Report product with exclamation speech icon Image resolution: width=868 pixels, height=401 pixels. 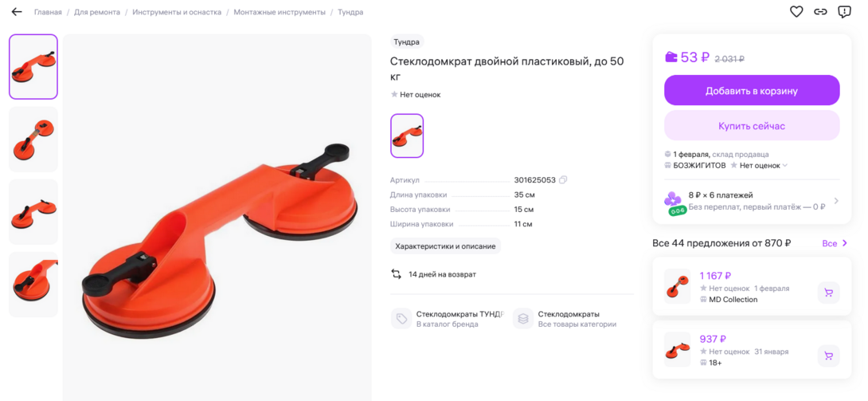coord(844,12)
